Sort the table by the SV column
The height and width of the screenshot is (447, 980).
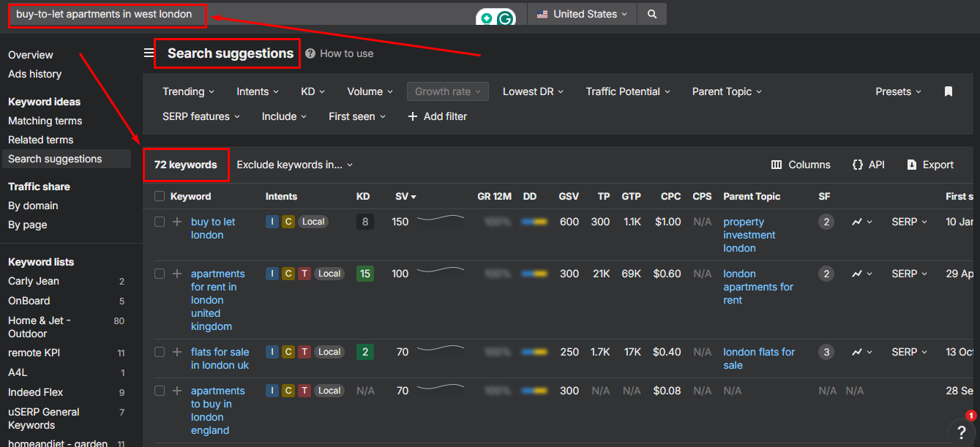(x=405, y=196)
